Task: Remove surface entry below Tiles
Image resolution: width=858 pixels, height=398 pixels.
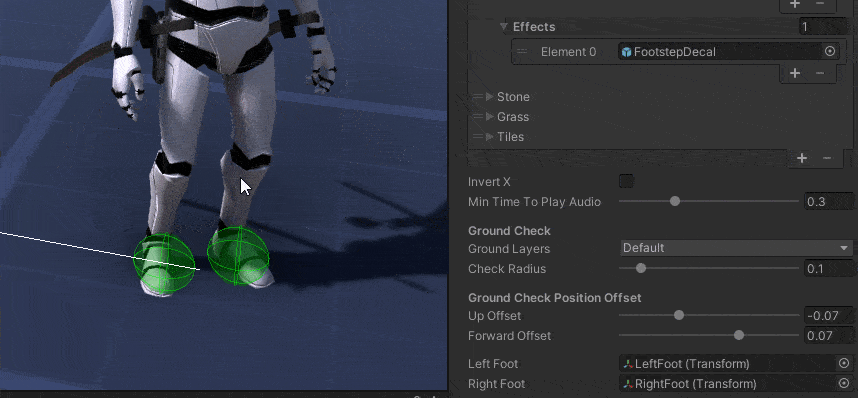Action: click(827, 158)
